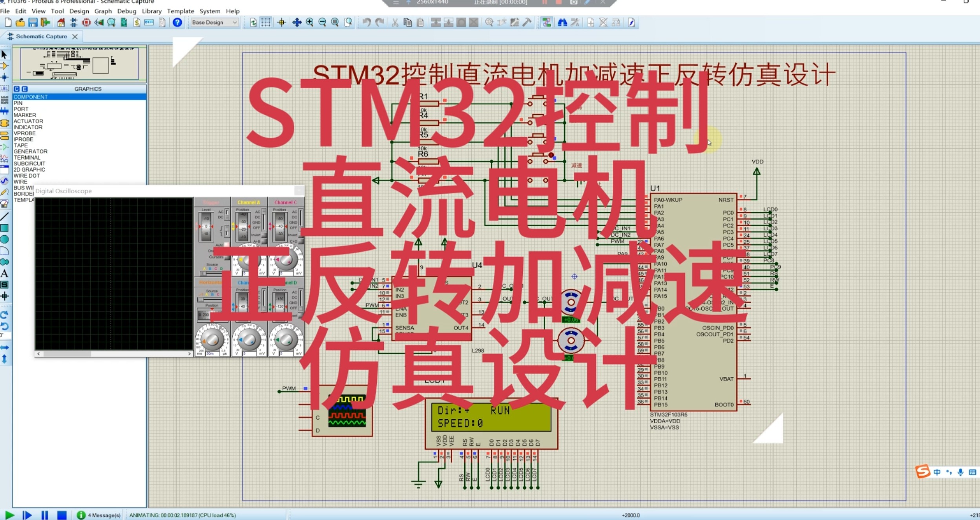Select the Wire Label (LBL) tool
The width and height of the screenshot is (980, 520).
[4, 89]
